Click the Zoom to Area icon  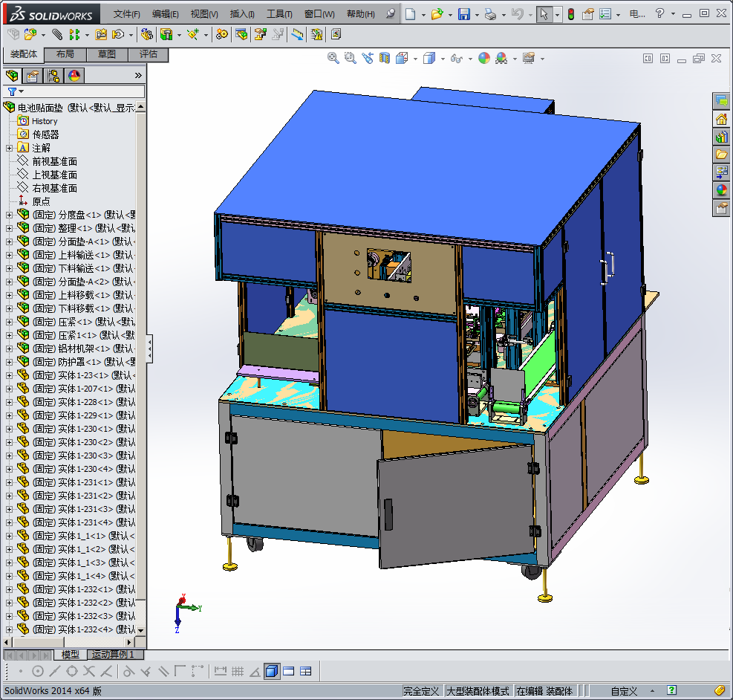coord(350,58)
